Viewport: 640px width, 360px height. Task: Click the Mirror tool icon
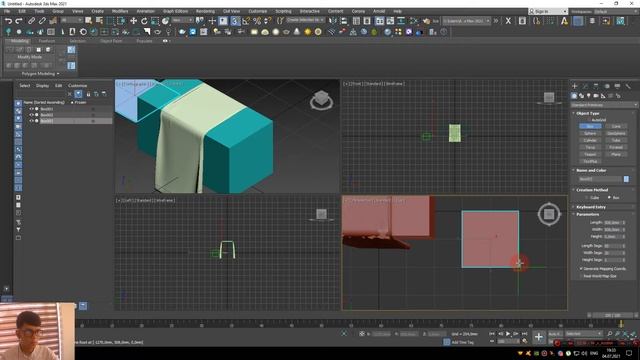pos(333,21)
